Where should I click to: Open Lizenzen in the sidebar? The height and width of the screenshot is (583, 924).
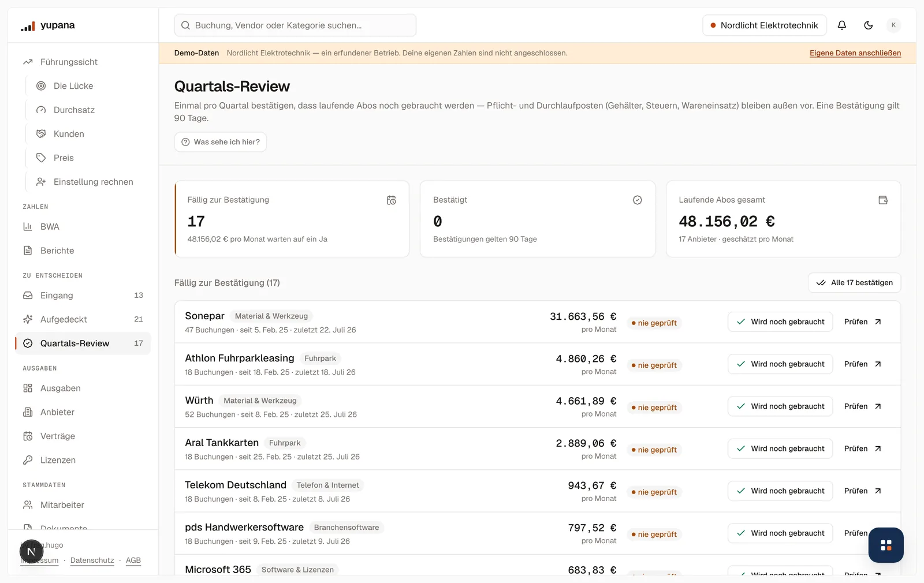pos(83,460)
